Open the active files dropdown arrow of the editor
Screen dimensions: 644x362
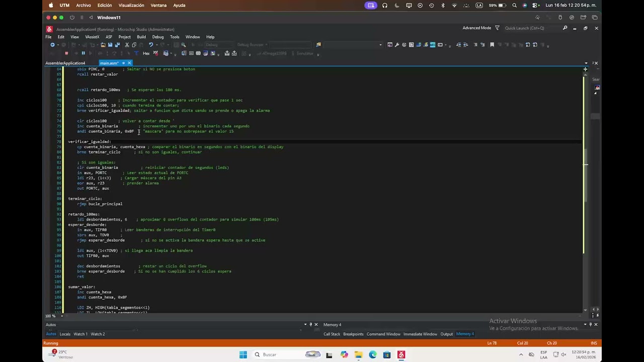click(585, 63)
